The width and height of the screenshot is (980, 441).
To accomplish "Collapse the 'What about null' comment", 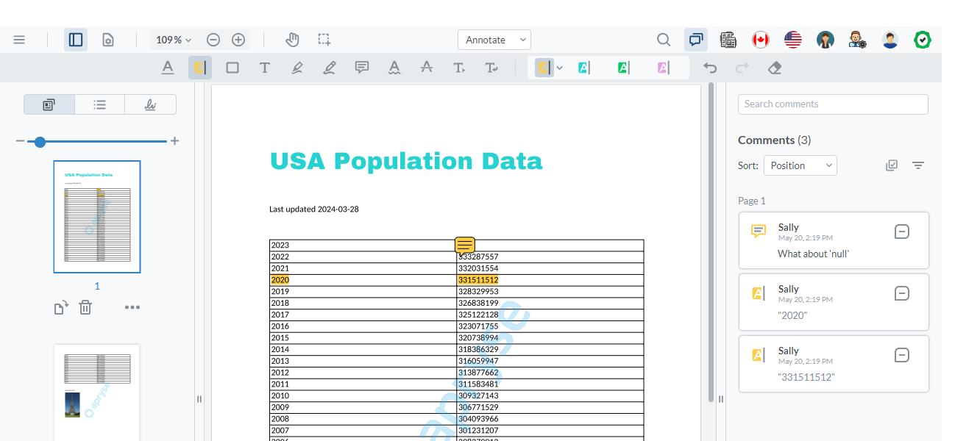I will click(902, 232).
